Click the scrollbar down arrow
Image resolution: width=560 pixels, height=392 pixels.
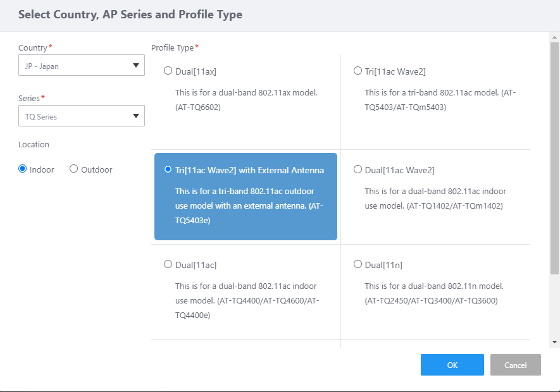coord(555,342)
